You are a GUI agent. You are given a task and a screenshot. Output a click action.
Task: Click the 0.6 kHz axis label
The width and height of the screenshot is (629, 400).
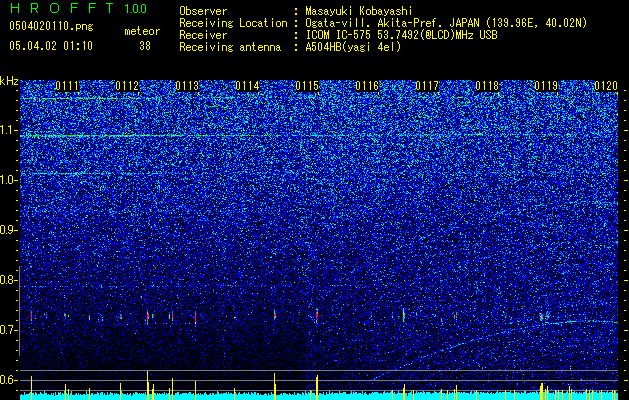click(9, 380)
